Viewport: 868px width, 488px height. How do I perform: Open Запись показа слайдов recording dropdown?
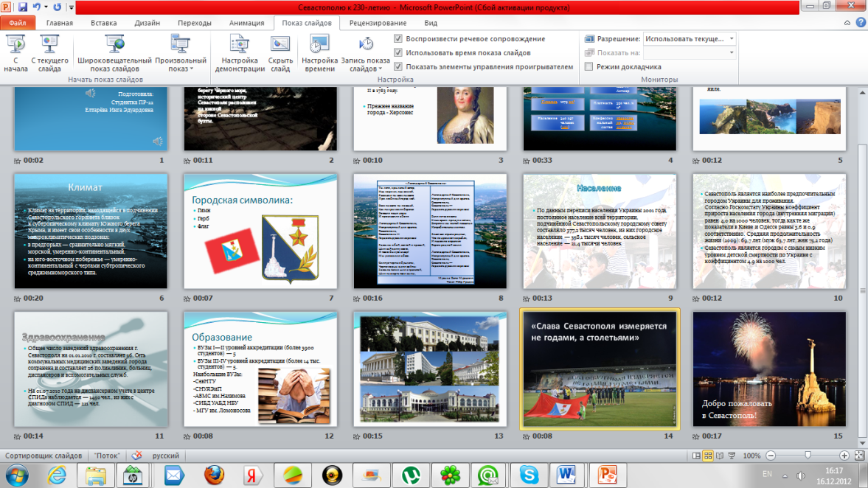[x=365, y=53]
